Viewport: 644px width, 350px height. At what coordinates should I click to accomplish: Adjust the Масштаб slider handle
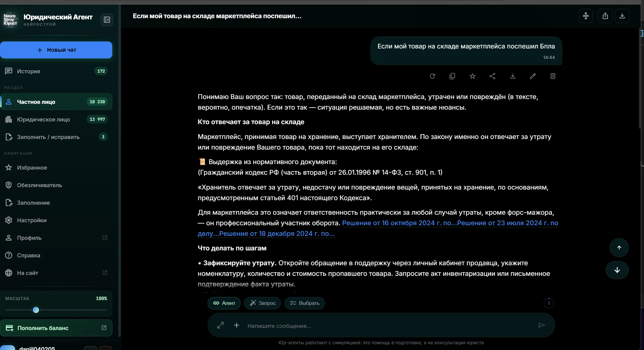(x=36, y=310)
